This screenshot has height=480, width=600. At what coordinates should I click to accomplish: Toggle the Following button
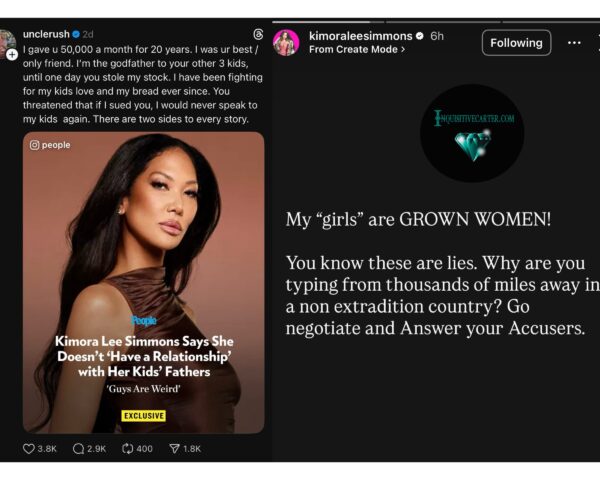(x=516, y=42)
